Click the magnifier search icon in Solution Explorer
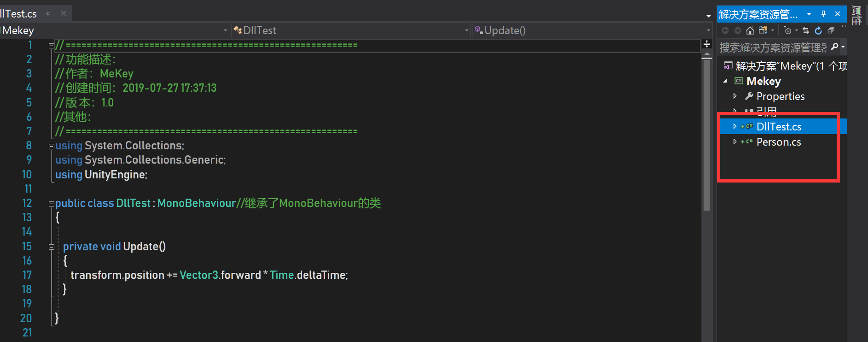 834,47
